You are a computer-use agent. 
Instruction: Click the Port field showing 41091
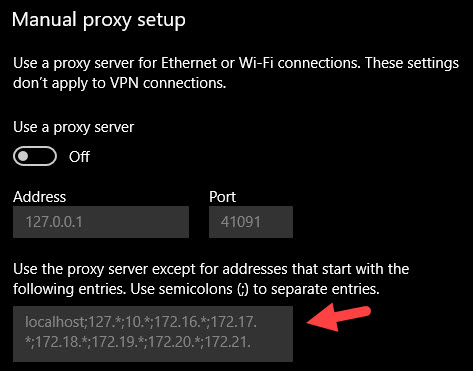point(251,222)
